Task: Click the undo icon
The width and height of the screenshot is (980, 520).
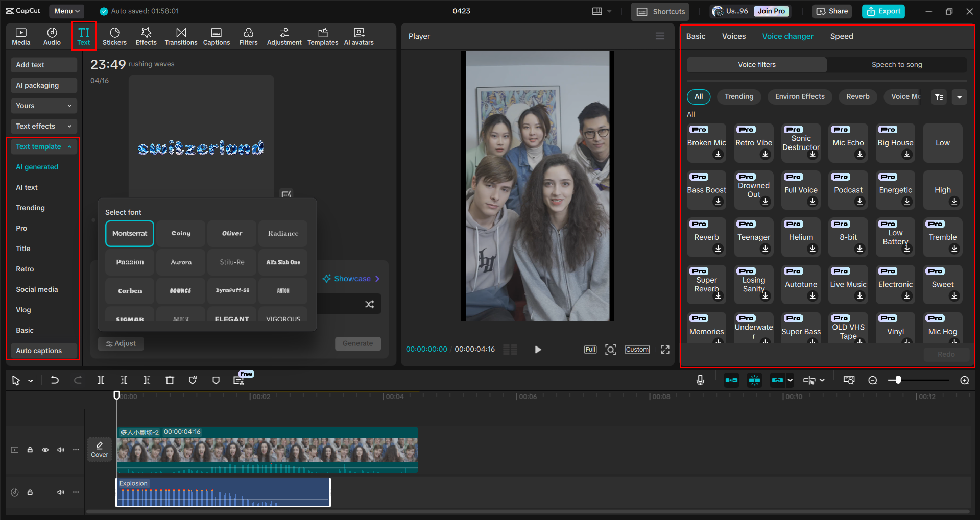Action: pyautogui.click(x=55, y=380)
